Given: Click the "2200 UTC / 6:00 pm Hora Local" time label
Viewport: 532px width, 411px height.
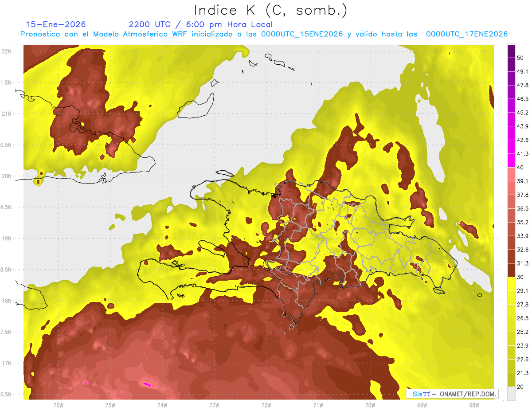Looking at the screenshot, I should pos(201,24).
